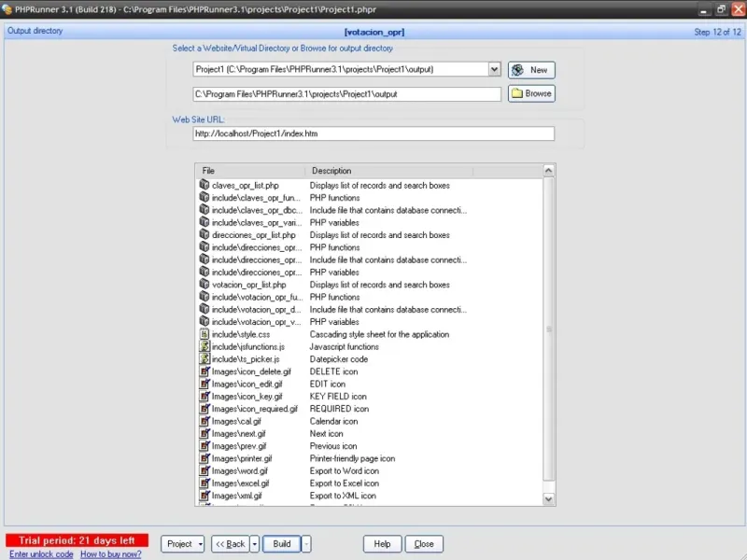Image resolution: width=747 pixels, height=560 pixels.
Task: Click the Browse folder button
Action: click(x=531, y=93)
